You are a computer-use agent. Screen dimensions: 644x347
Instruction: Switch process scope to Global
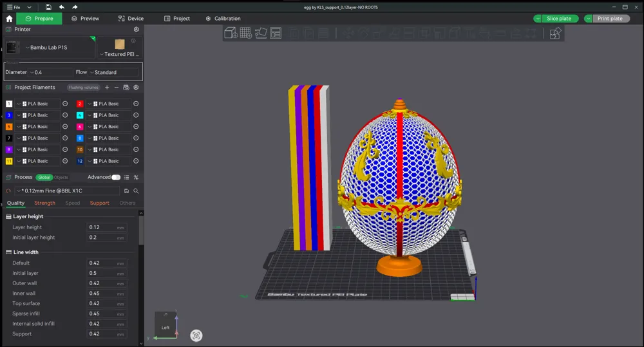point(44,177)
